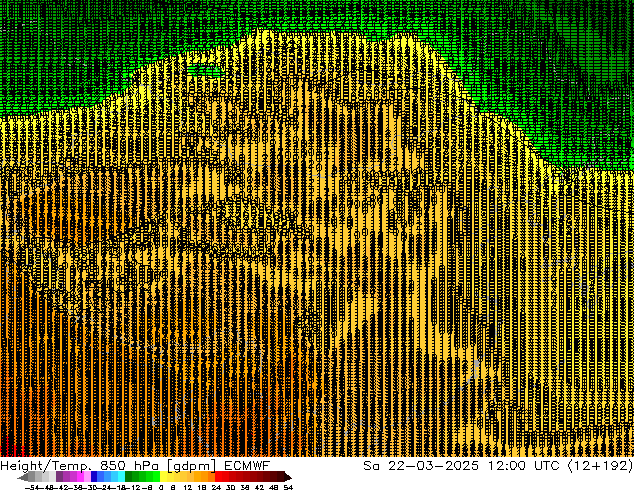
Task: Click the 'Height/Temp. 850 hPa' chart title
Action: pos(78,466)
